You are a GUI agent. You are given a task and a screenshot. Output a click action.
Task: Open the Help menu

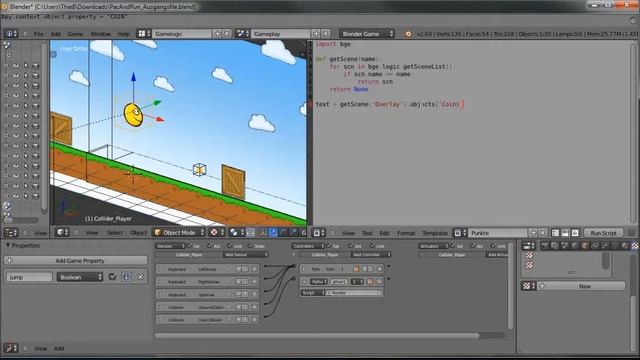tap(123, 34)
